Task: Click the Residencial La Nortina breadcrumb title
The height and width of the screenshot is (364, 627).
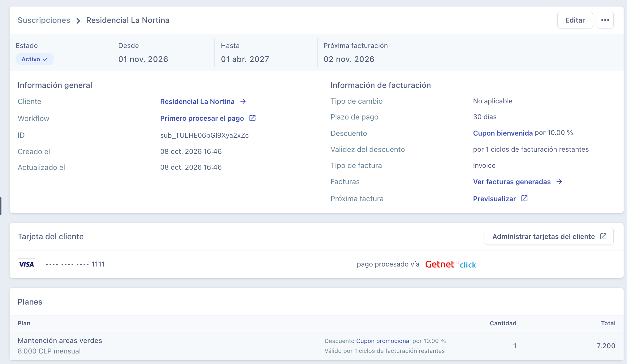Action: point(128,20)
